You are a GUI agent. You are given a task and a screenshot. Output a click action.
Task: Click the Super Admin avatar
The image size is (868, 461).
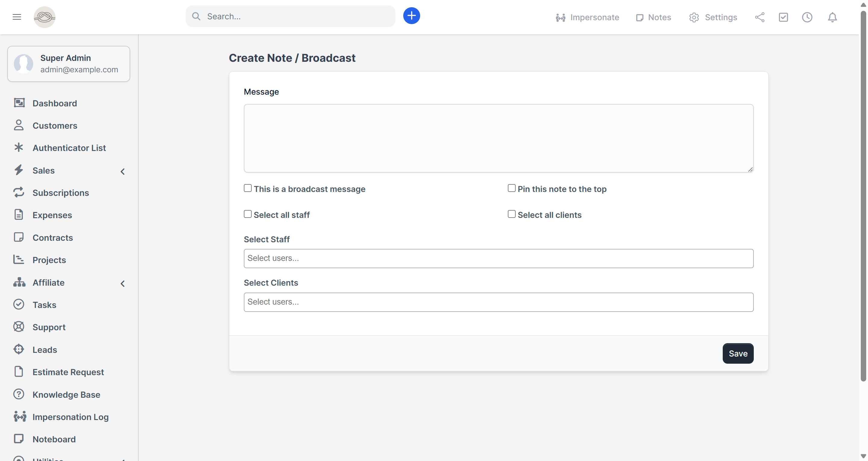[24, 64]
